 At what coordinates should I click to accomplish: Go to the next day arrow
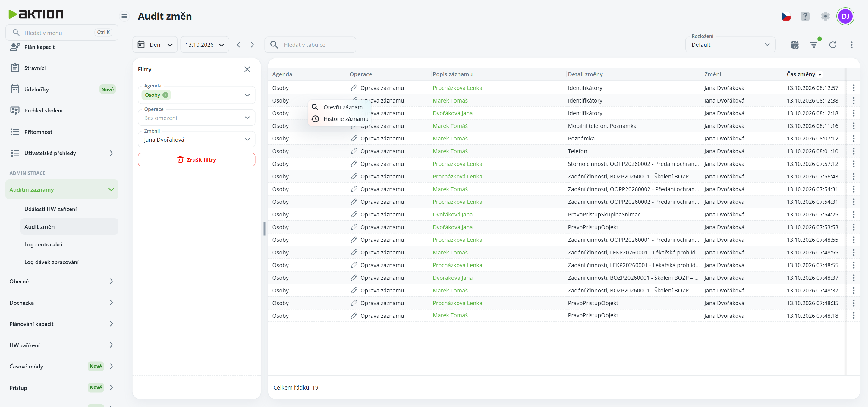252,45
